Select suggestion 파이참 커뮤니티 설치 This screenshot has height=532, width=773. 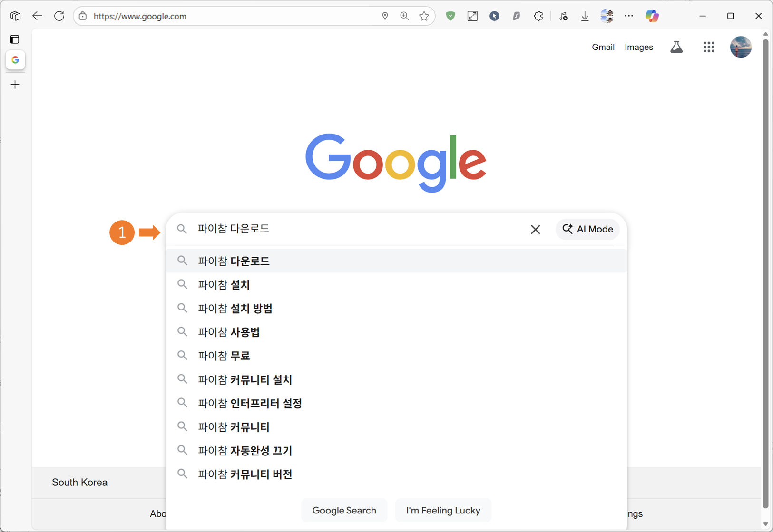coord(396,379)
